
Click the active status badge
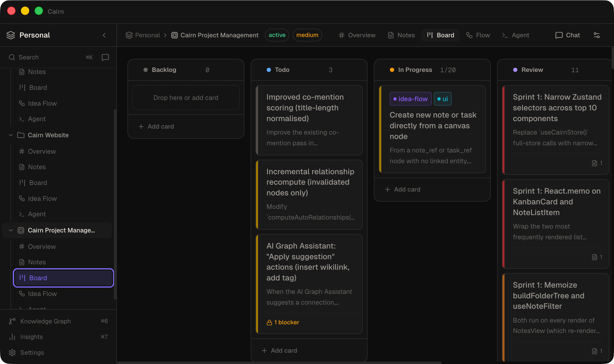tap(277, 35)
